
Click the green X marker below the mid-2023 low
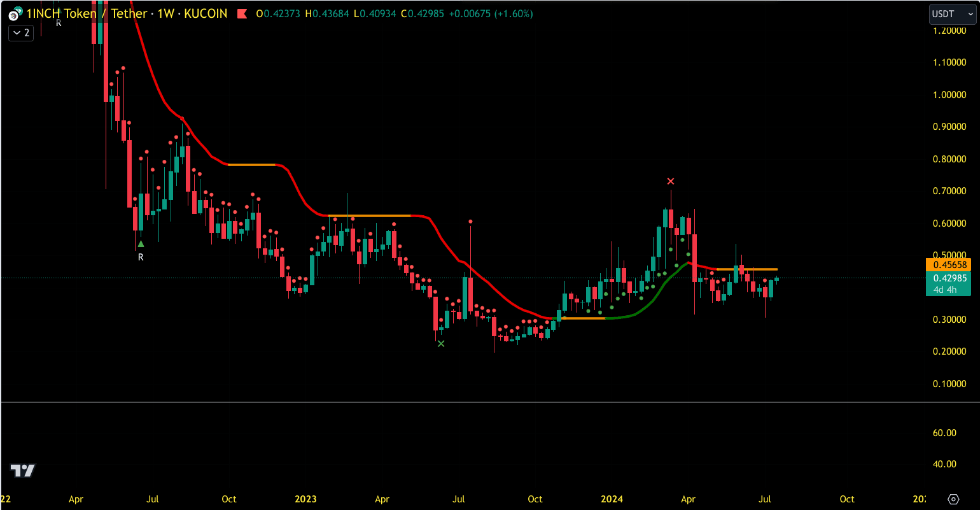[441, 344]
